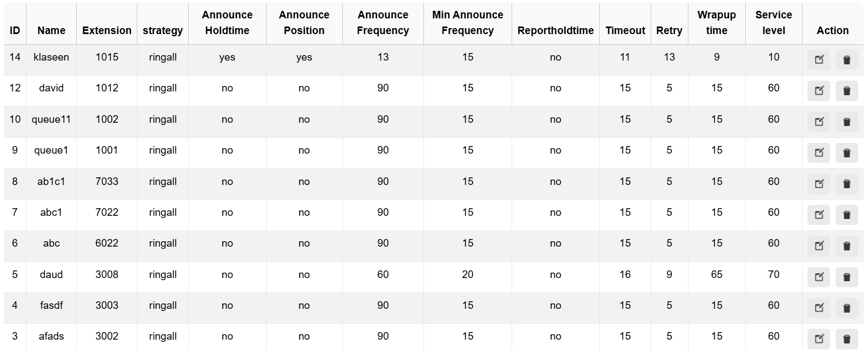Edit the daud queue row
The image size is (868, 351).
click(x=819, y=277)
